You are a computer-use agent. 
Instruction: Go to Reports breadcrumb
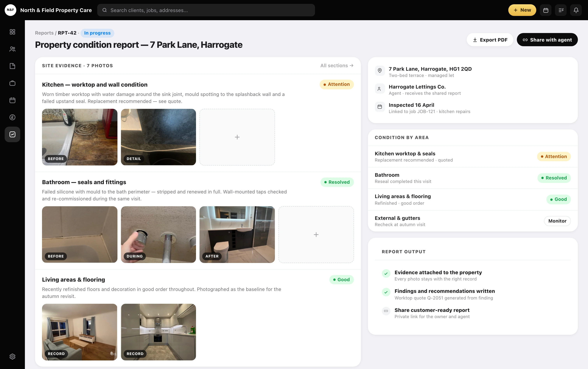pyautogui.click(x=44, y=33)
